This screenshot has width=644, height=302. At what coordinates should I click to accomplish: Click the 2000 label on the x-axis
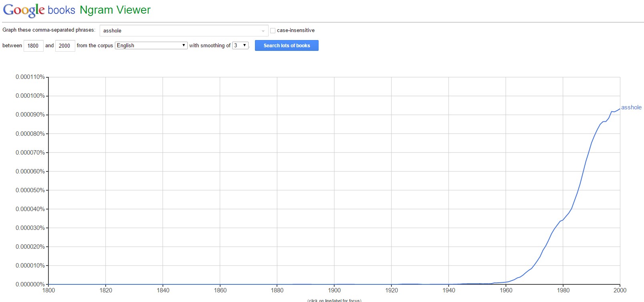[x=620, y=290]
